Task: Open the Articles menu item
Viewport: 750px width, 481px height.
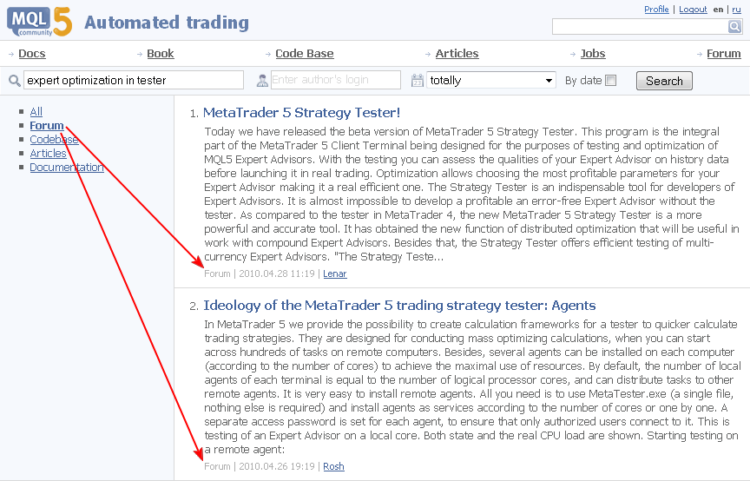Action: [457, 54]
